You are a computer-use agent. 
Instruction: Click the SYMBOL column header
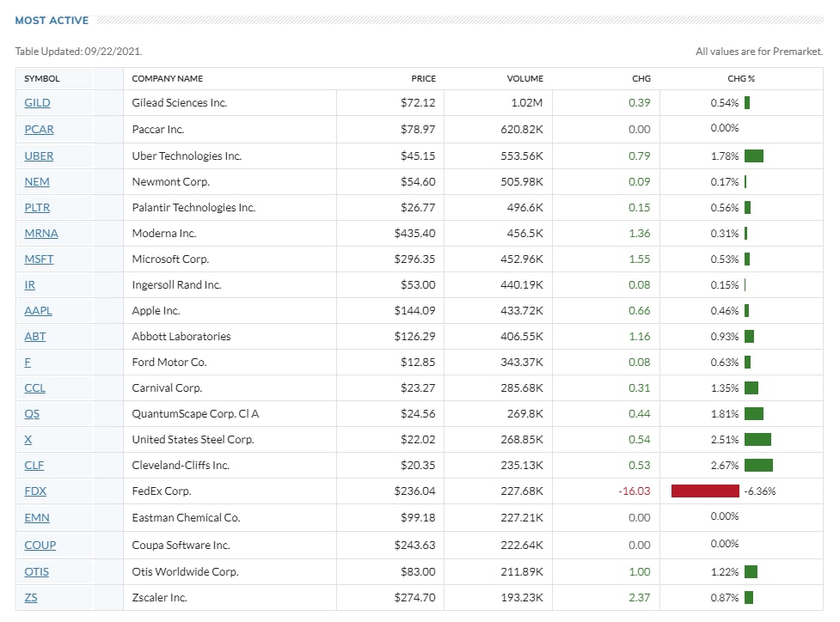tap(42, 79)
